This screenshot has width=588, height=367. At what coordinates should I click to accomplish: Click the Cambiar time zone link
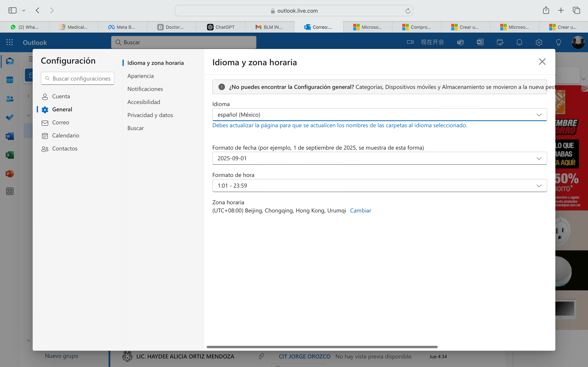click(x=360, y=210)
